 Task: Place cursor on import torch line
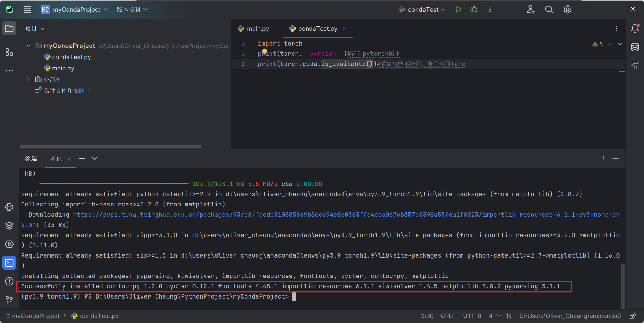click(x=280, y=43)
